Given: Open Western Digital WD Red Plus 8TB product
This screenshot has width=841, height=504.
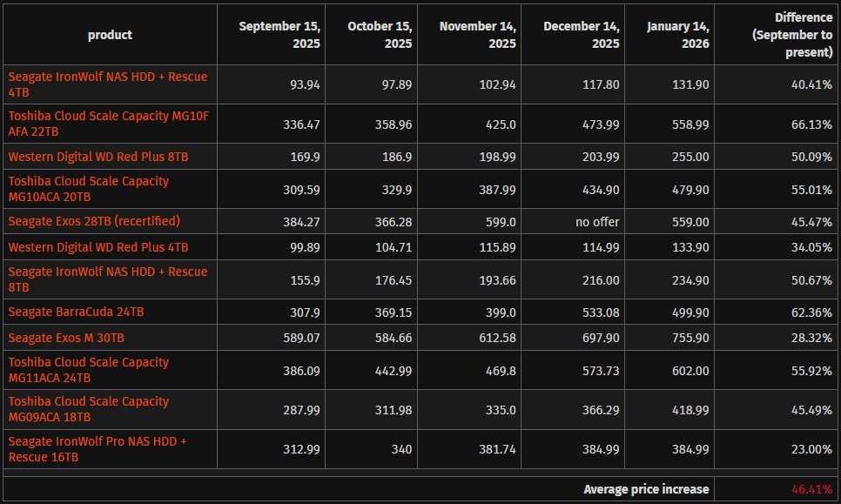Looking at the screenshot, I should click(98, 157).
